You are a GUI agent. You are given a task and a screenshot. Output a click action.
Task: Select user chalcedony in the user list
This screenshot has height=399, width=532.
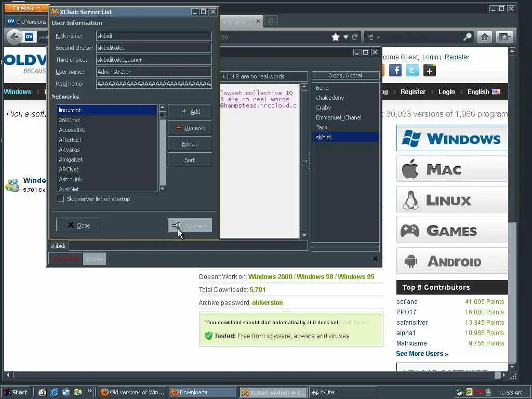point(345,98)
